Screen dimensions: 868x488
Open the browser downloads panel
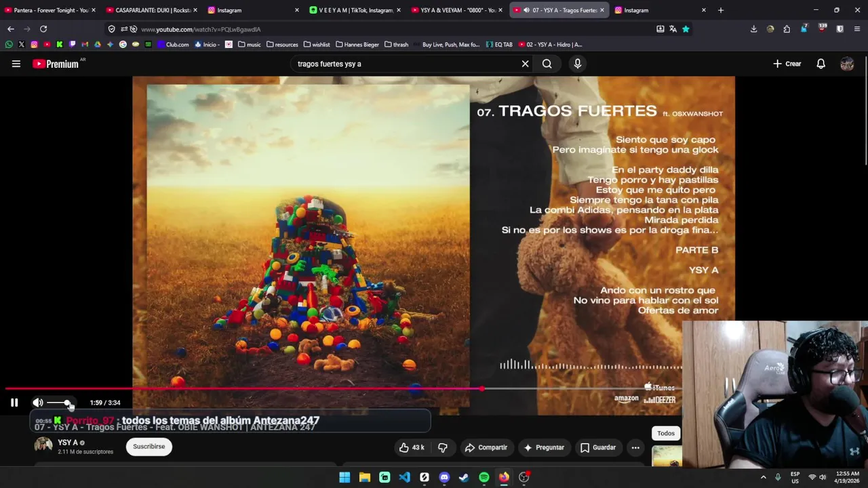[753, 29]
